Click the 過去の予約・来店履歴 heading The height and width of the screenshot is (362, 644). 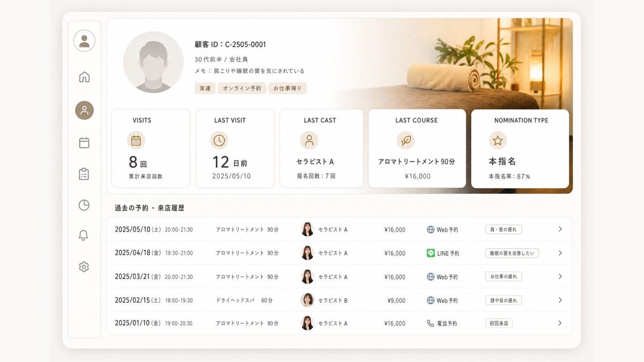coord(150,208)
